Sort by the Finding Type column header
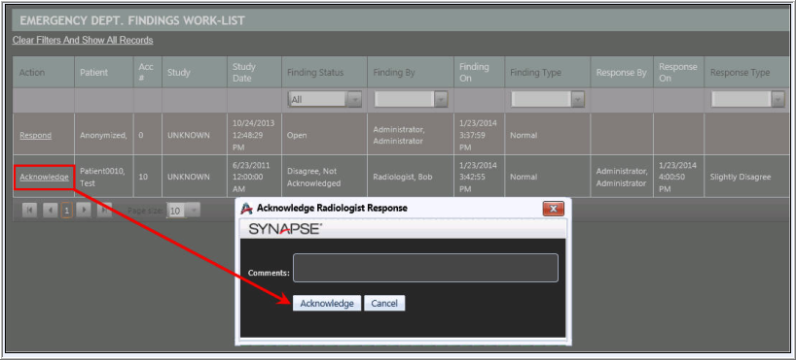796x360 pixels. (x=547, y=72)
